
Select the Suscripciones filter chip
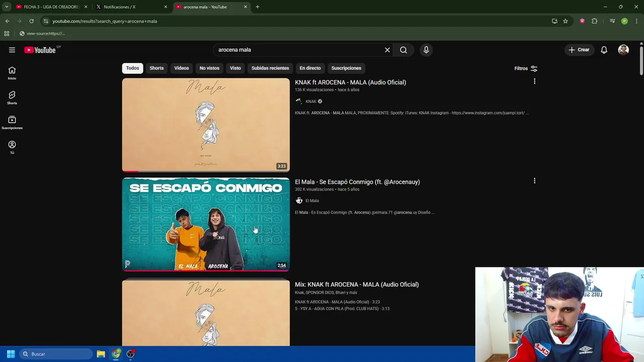point(346,68)
